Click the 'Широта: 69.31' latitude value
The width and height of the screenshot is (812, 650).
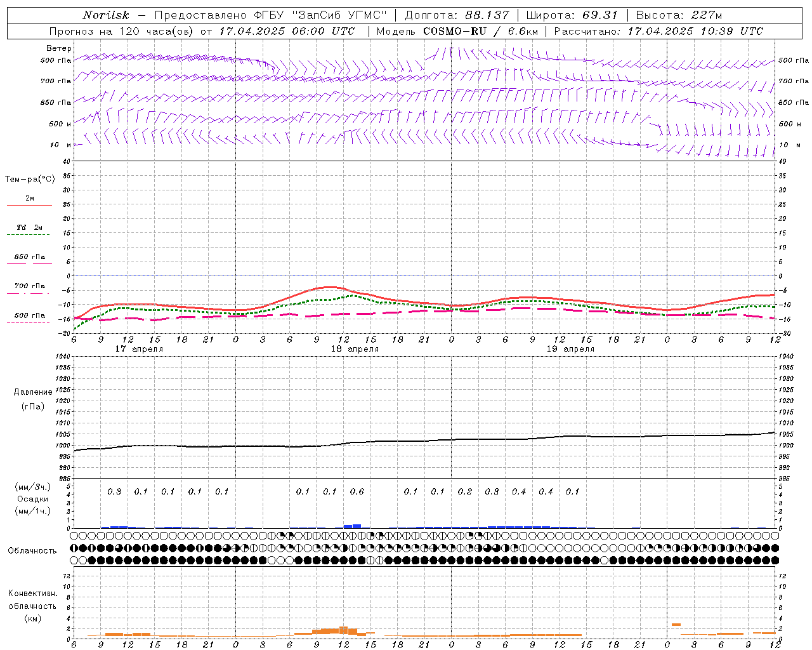(x=572, y=15)
